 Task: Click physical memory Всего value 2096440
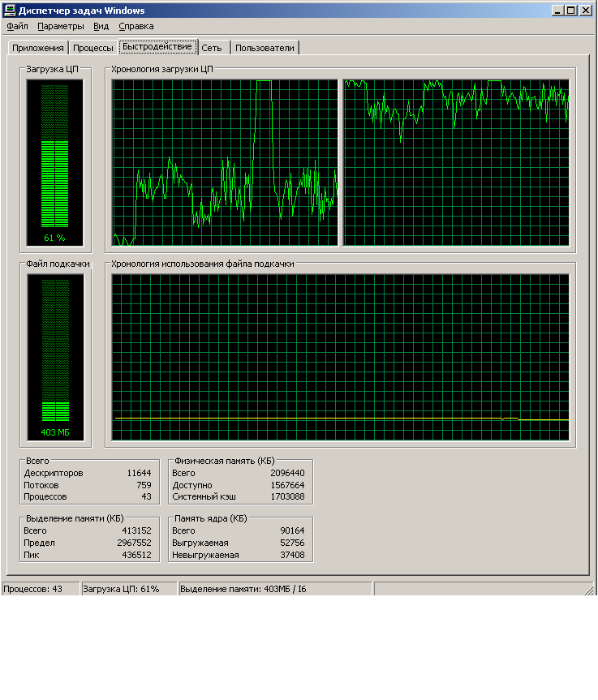point(287,473)
